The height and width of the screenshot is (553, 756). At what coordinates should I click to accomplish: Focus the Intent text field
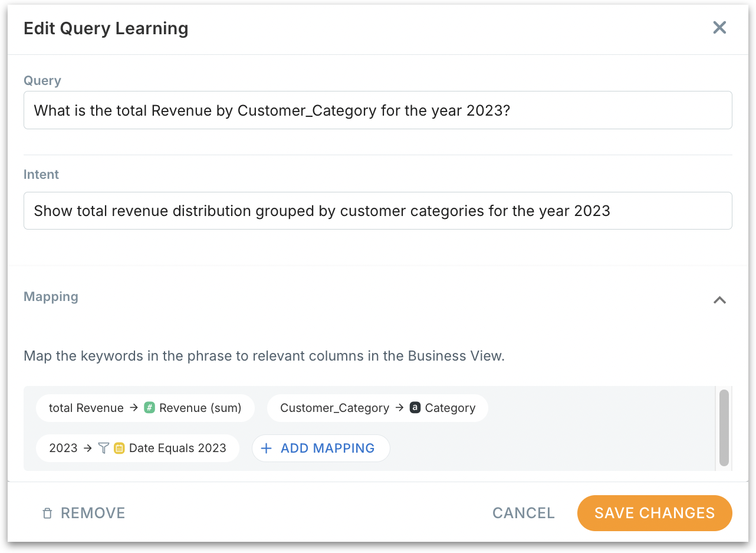click(x=377, y=211)
